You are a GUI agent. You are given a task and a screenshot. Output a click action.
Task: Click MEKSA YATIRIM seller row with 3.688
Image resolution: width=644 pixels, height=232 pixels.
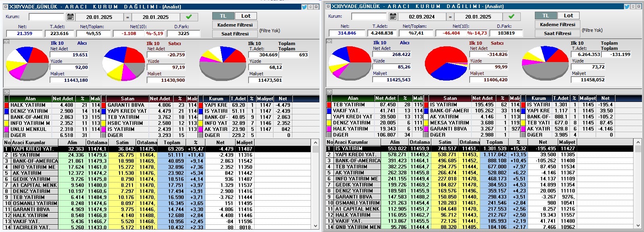coord(472,123)
